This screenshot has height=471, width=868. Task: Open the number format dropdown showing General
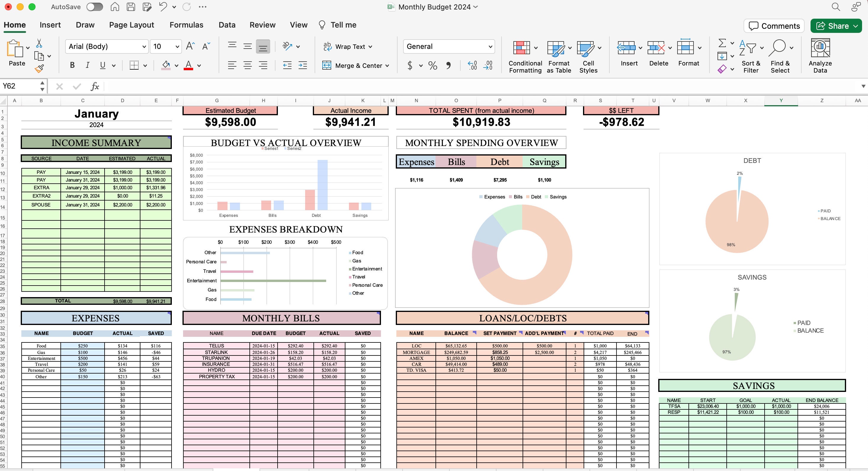(x=449, y=47)
